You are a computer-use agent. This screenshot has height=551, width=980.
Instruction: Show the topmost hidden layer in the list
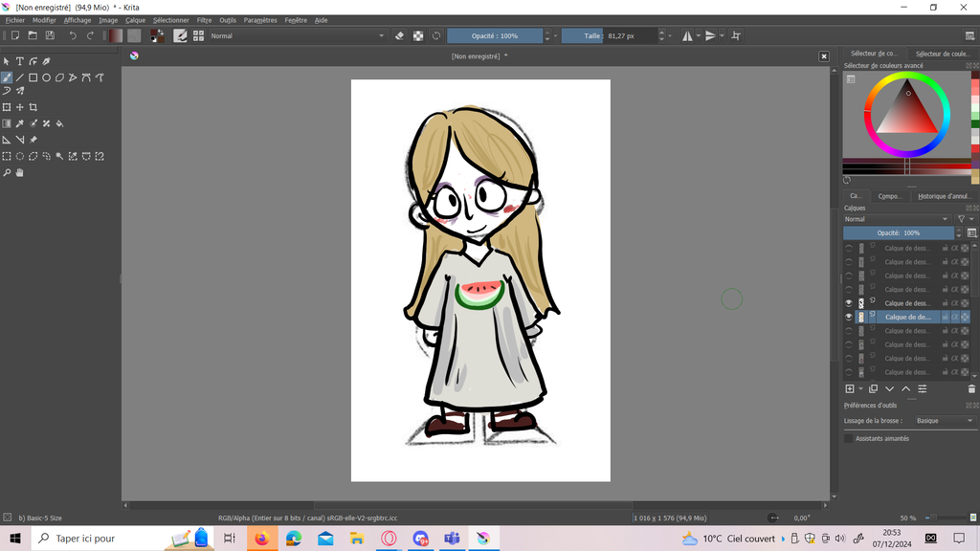[848, 248]
